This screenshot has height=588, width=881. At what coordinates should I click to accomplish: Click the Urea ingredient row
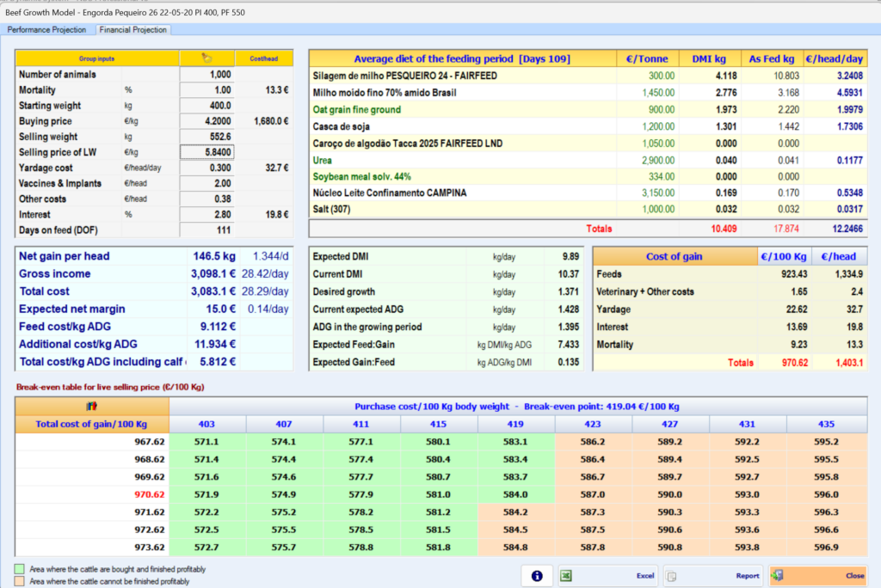coord(588,160)
